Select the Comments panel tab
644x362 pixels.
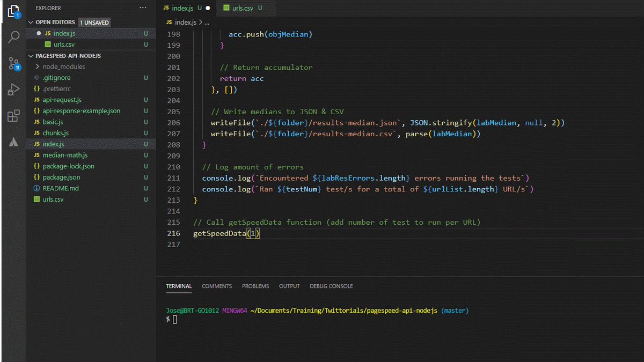pos(217,286)
